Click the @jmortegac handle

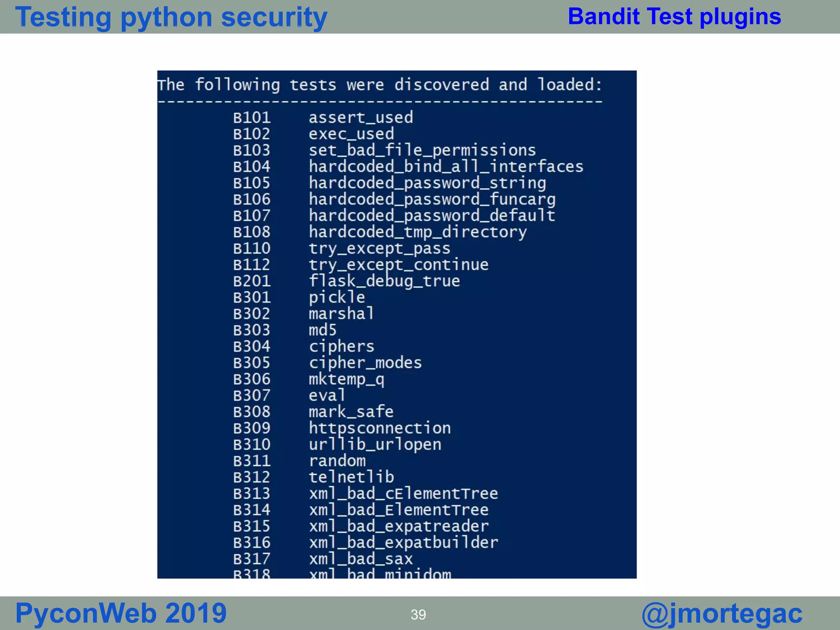(x=722, y=614)
